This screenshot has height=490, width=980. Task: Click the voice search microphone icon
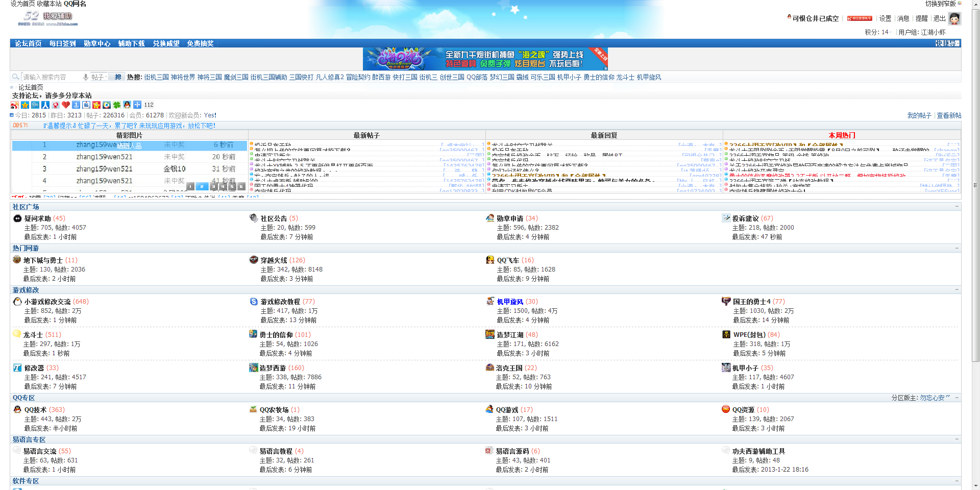[86, 77]
